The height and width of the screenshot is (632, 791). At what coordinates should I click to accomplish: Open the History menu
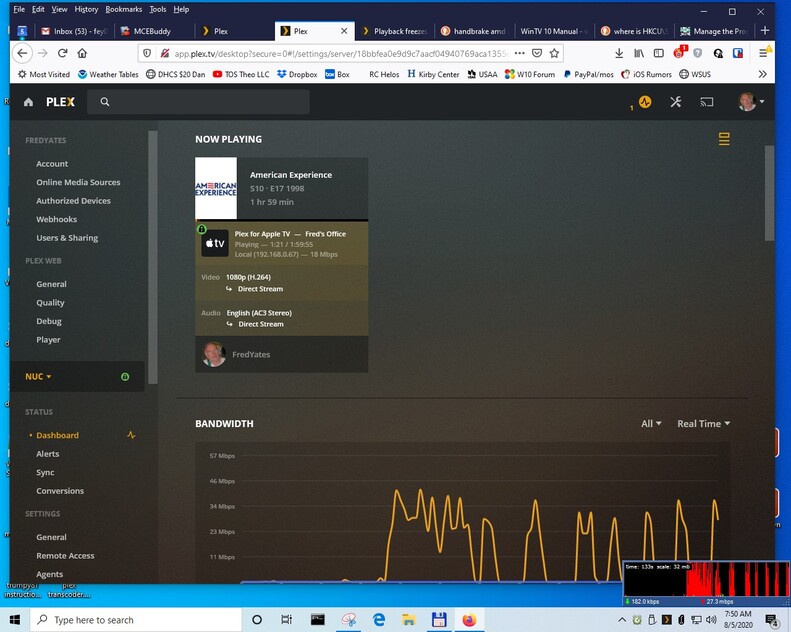[x=86, y=9]
